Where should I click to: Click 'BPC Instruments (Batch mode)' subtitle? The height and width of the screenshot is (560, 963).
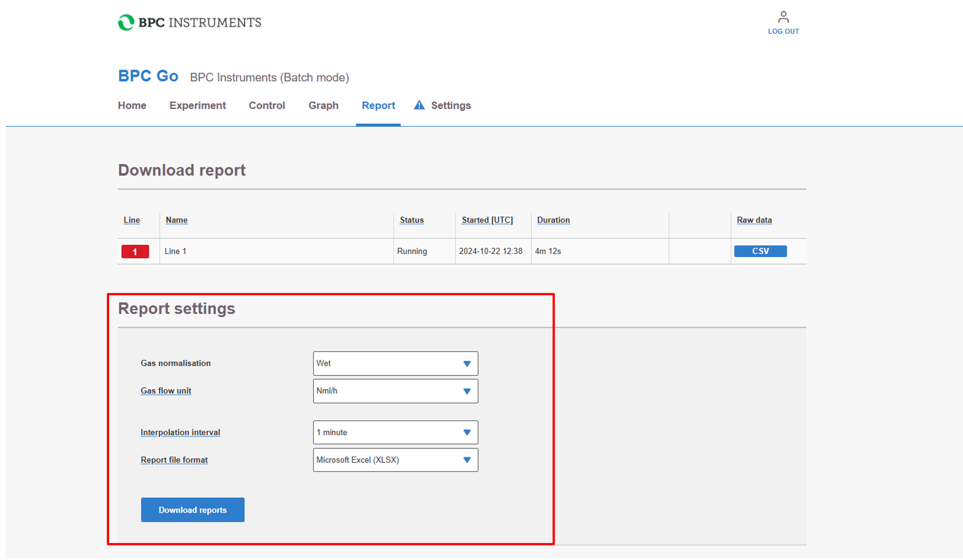(269, 78)
